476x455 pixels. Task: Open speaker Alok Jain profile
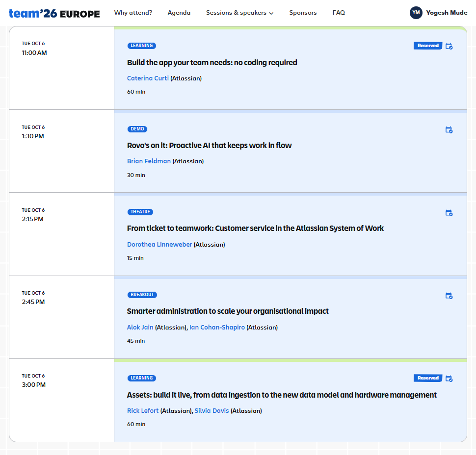[140, 328]
